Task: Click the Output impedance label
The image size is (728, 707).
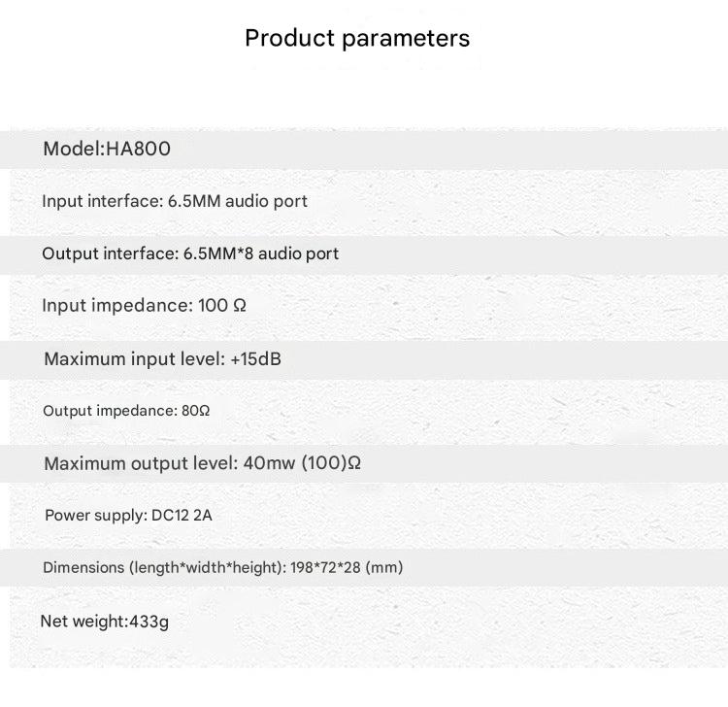Action: pos(109,411)
